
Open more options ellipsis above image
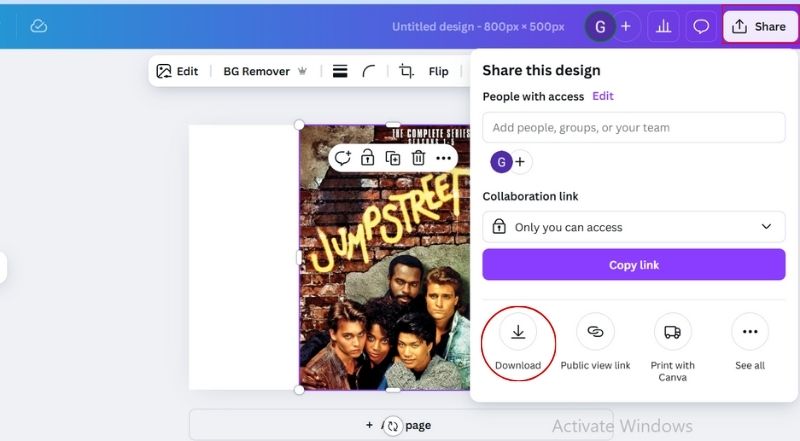coord(443,158)
